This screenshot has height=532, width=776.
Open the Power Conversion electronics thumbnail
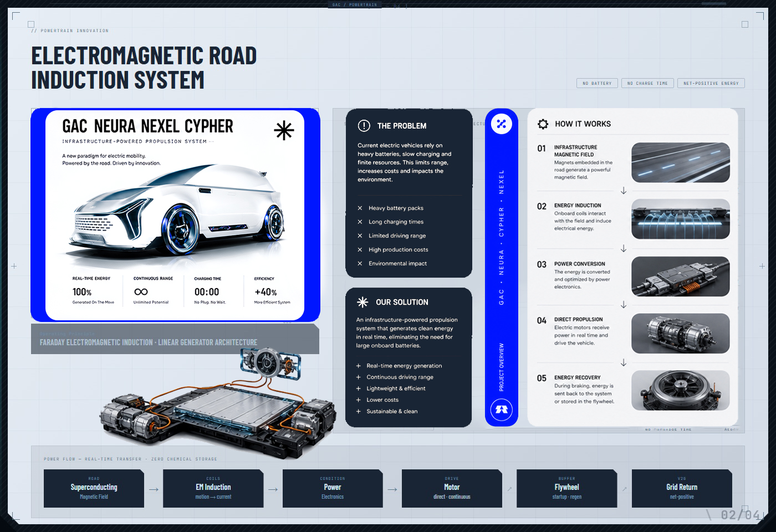coord(681,276)
